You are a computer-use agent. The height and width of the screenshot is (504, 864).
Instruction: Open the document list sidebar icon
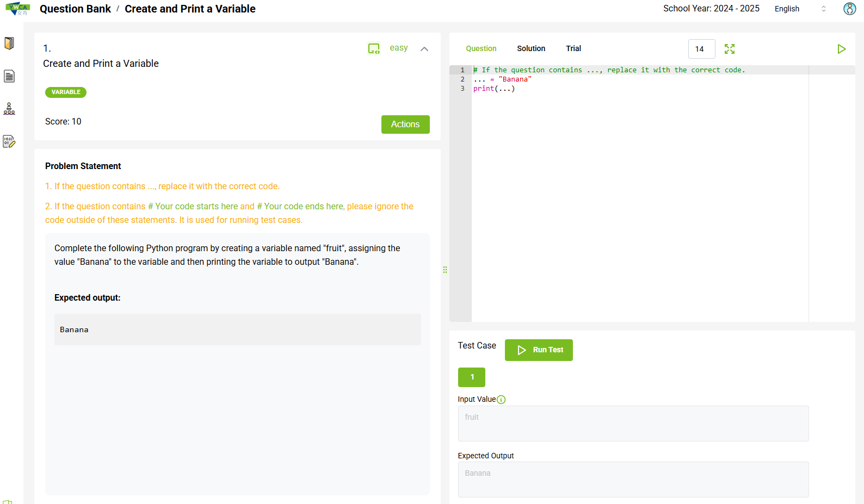pos(9,76)
